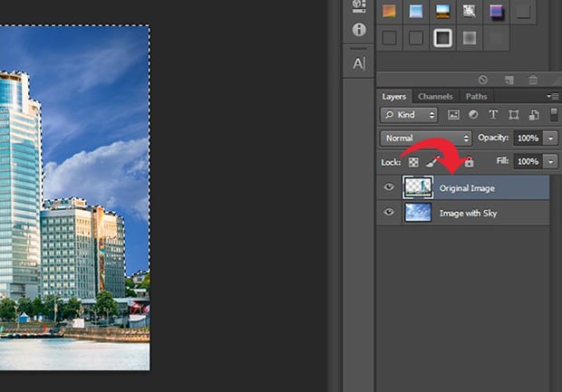Select the Original Image layer thumbnail
562x392 pixels.
(418, 187)
